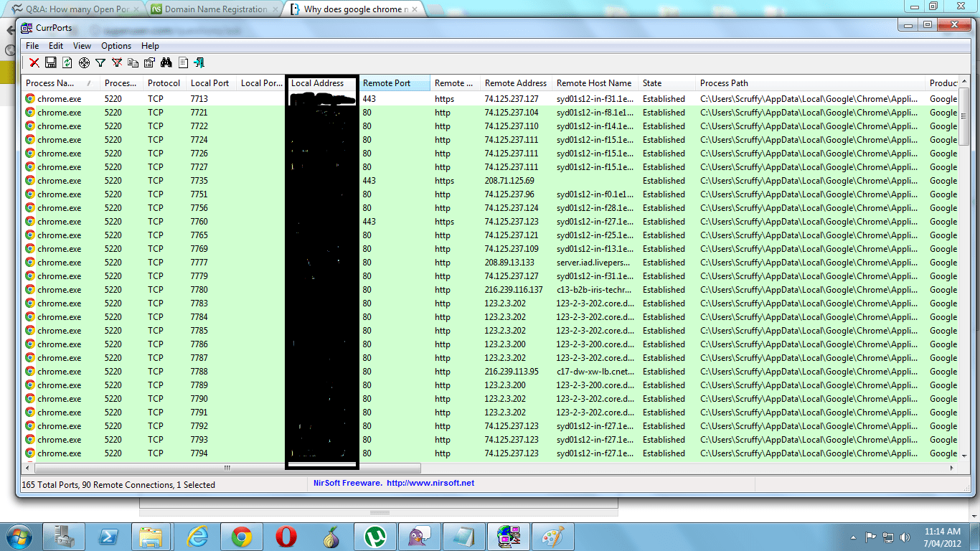Screen dimensions: 980x551
Task: Save the ports list to file
Action: click(x=50, y=62)
